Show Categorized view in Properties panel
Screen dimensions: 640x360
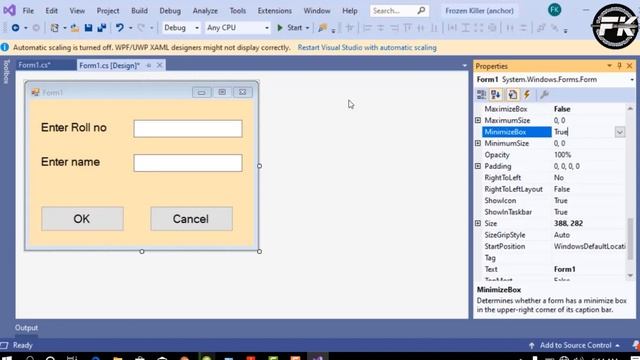(x=482, y=95)
